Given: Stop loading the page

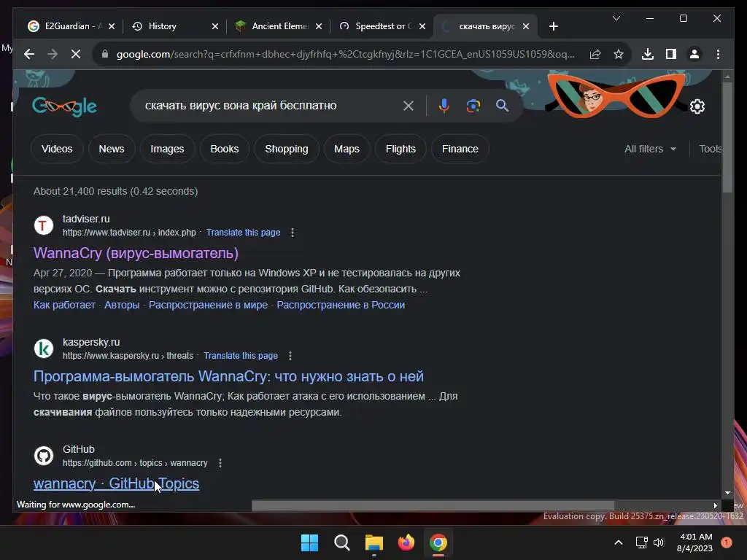Looking at the screenshot, I should (x=76, y=54).
